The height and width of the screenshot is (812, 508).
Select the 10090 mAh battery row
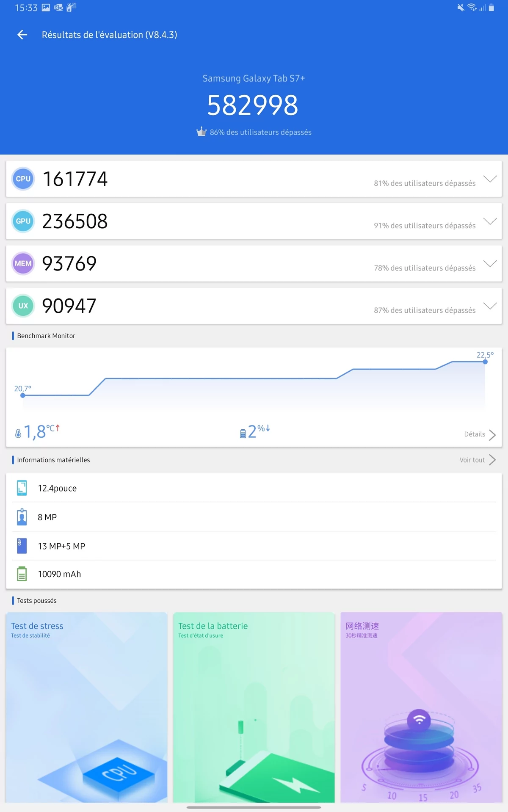coord(254,574)
